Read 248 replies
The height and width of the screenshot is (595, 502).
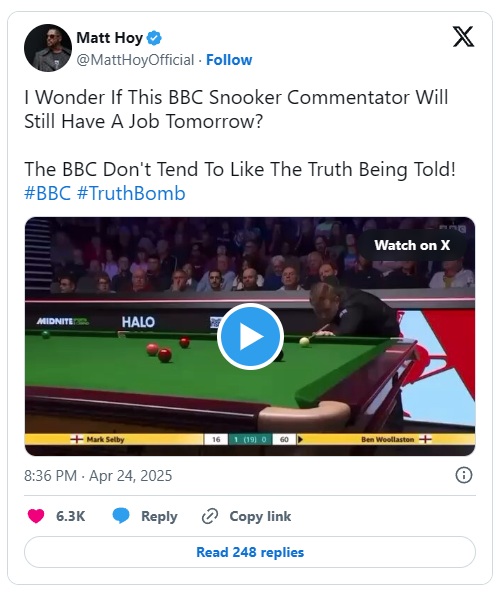(250, 552)
